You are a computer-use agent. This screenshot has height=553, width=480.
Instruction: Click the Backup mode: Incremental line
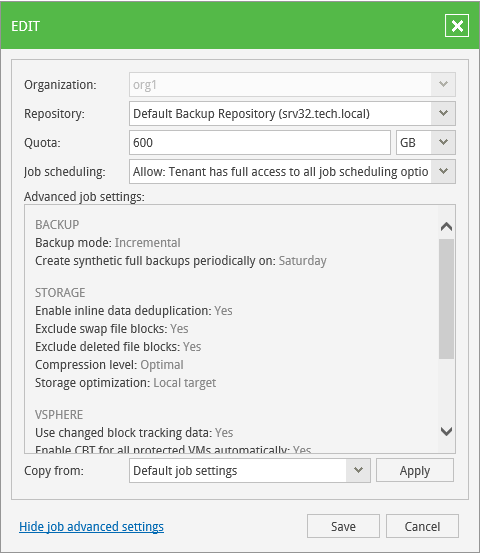[x=108, y=243]
